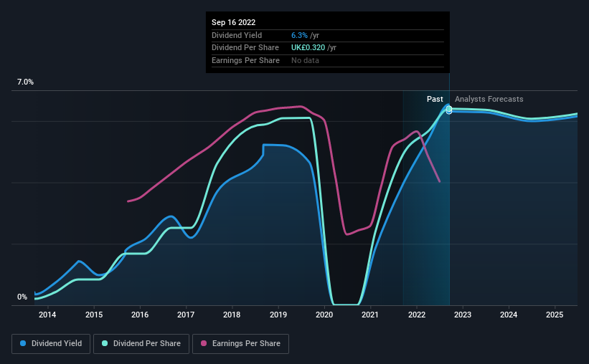Click the 2014 x-axis label
The height and width of the screenshot is (364, 589).
click(x=47, y=315)
